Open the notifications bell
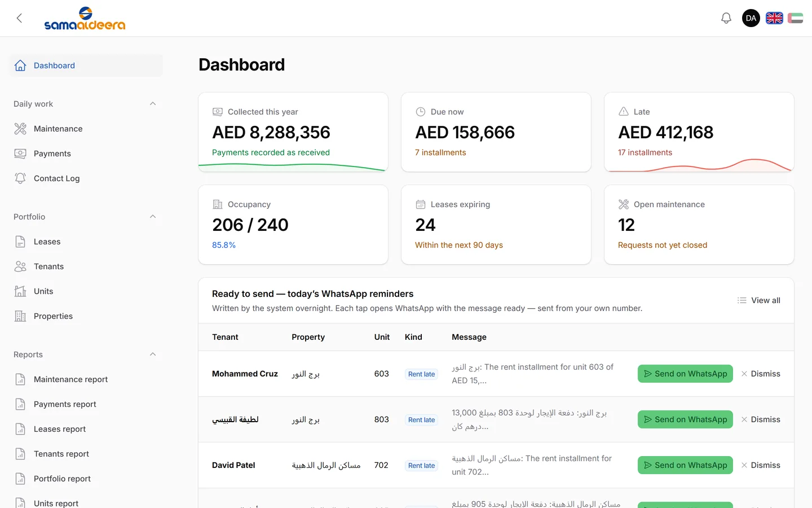 coord(726,18)
